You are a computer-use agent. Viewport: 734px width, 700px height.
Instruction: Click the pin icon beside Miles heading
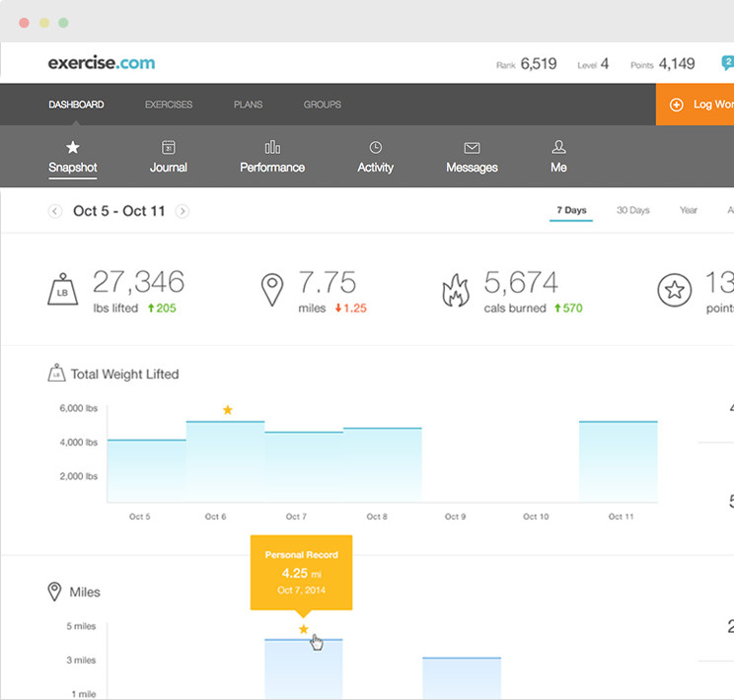point(55,592)
